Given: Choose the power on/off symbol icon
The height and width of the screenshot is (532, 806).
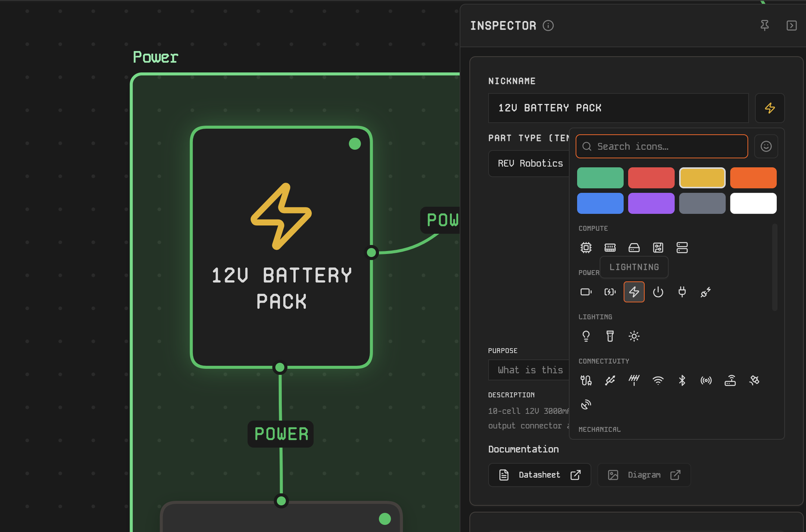Looking at the screenshot, I should [658, 292].
